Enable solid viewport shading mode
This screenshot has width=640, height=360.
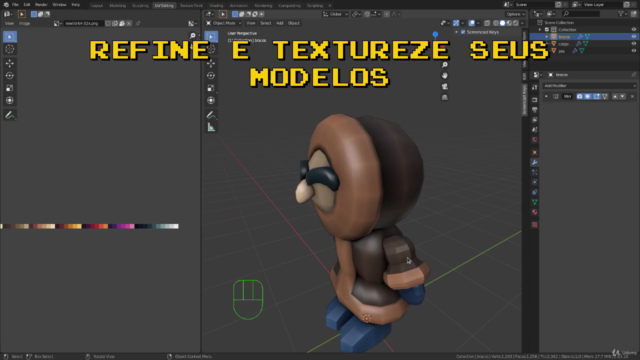(x=502, y=23)
